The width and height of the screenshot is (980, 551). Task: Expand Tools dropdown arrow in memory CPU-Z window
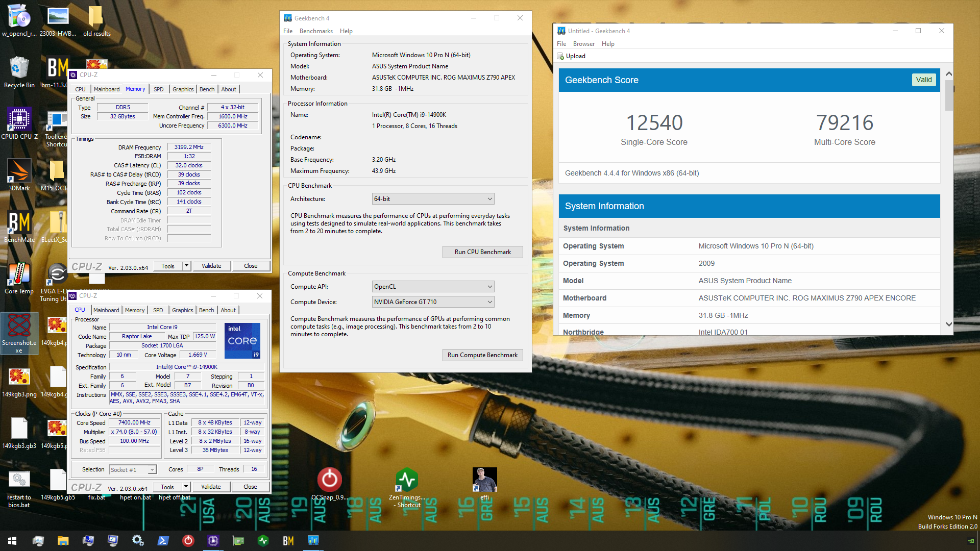click(x=187, y=266)
